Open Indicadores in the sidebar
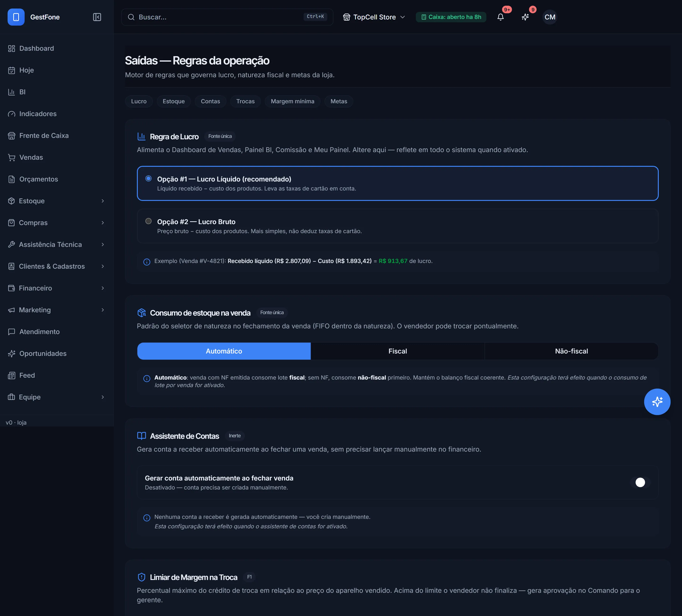The height and width of the screenshot is (616, 682). (57, 114)
